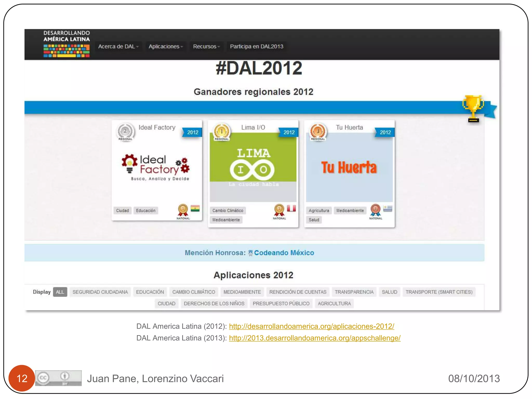Select the Educación tag on Ideal Factory

click(x=146, y=210)
